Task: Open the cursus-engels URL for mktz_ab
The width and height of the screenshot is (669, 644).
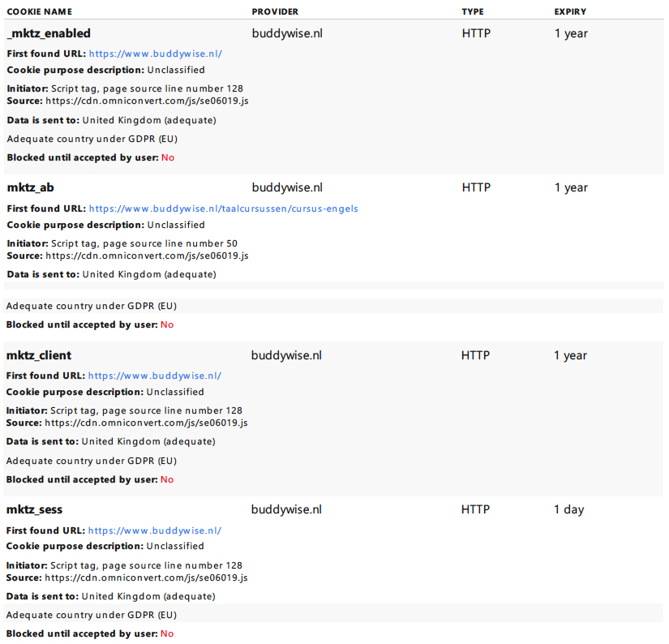Action: tap(224, 208)
